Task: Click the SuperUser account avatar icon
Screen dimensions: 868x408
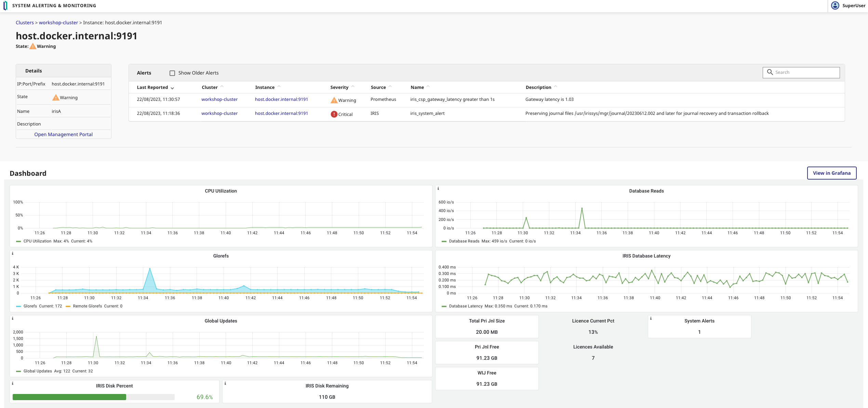Action: [x=835, y=5]
